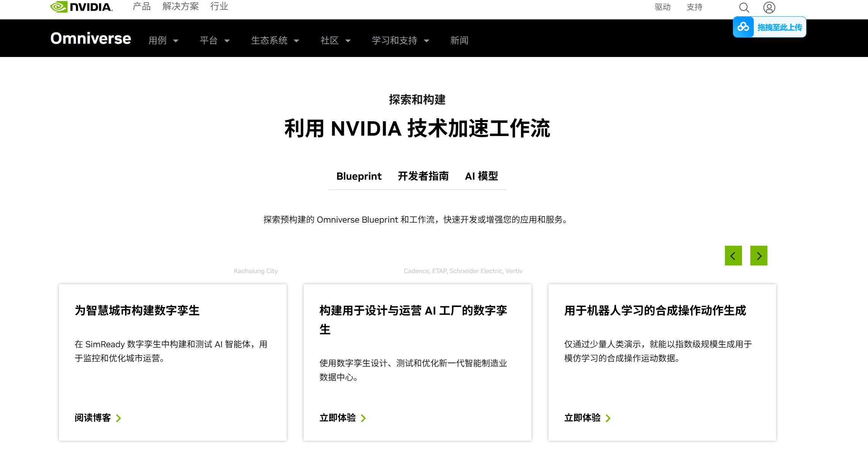Click green chevron beside 阅读博客
868x462 pixels.
119,418
